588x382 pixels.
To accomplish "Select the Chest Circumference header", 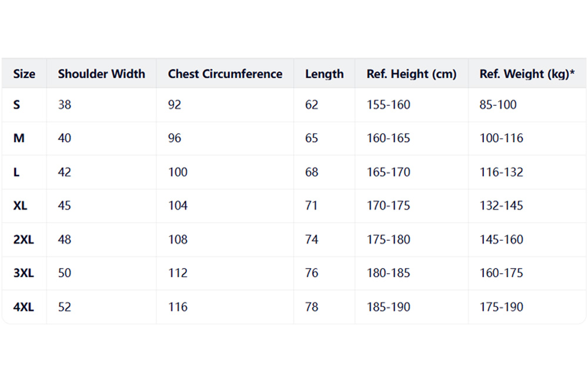I will point(225,74).
